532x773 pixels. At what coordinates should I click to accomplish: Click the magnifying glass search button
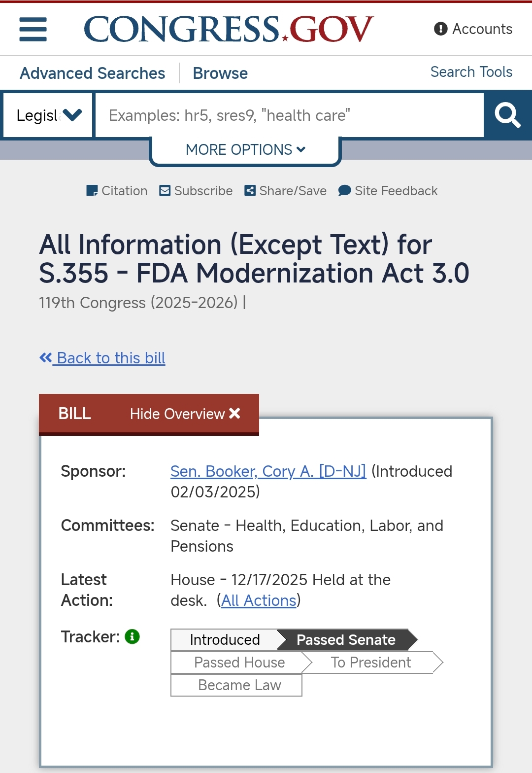508,115
